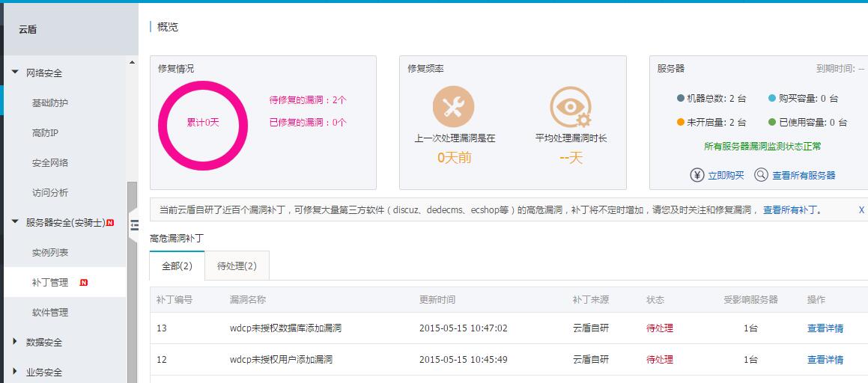
Task: Click the wrench repair frequency icon
Action: point(453,106)
